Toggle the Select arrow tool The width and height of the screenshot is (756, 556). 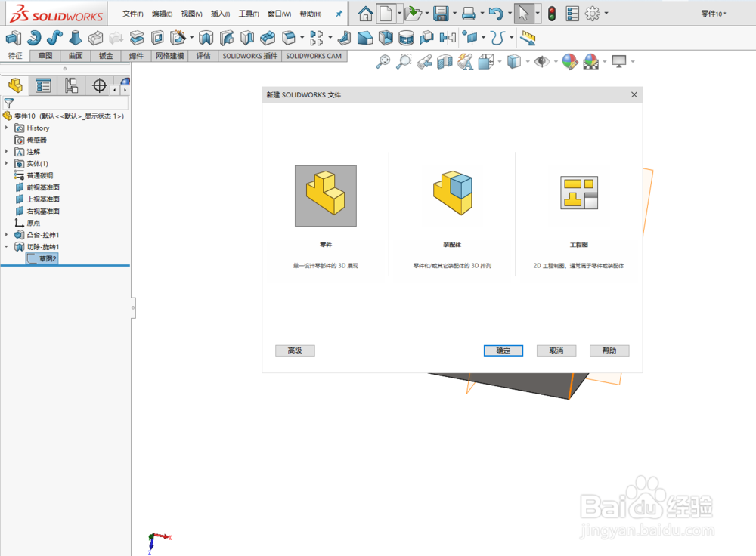pos(524,14)
